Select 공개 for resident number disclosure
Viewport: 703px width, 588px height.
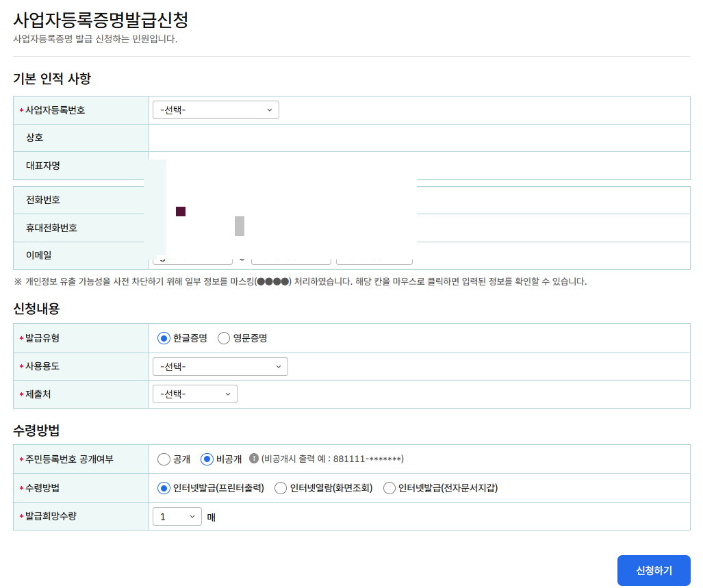pyautogui.click(x=164, y=459)
